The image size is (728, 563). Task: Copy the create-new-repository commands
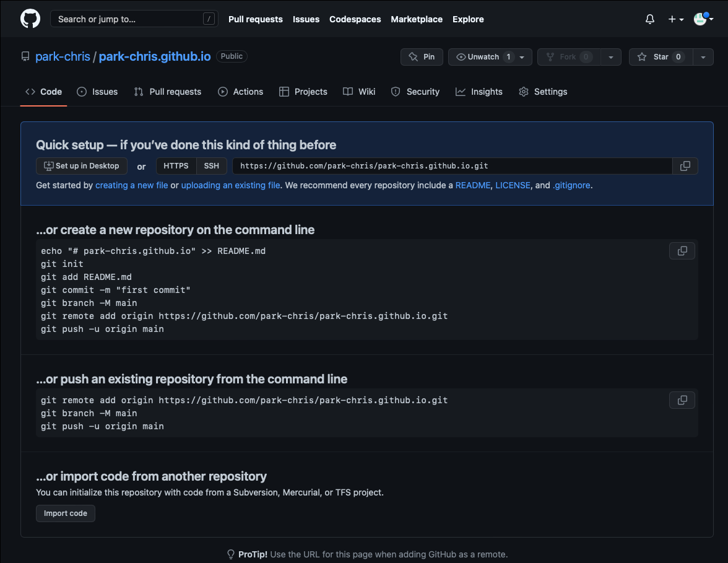tap(682, 251)
